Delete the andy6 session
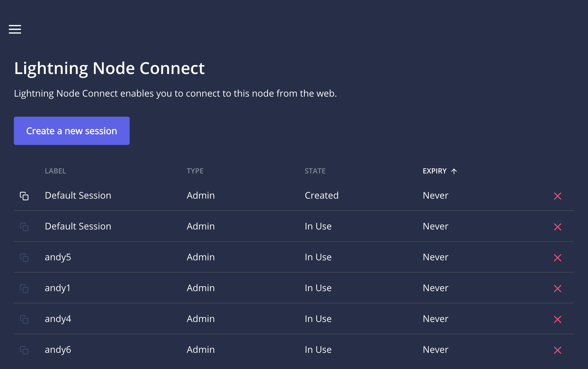 [x=557, y=350]
